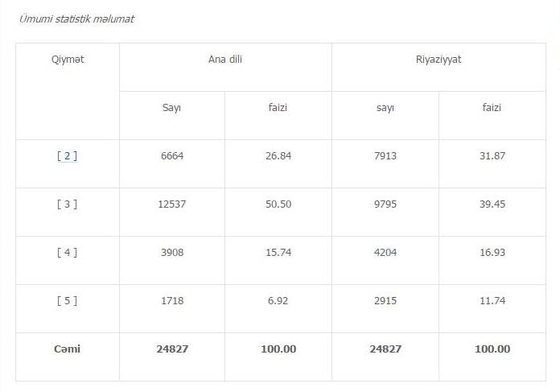Select the "[ 3 ]" grade row label

pos(67,204)
